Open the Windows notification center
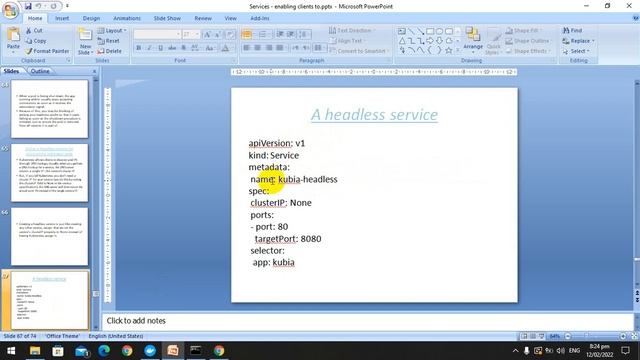This screenshot has width=640, height=360. pyautogui.click(x=625, y=351)
